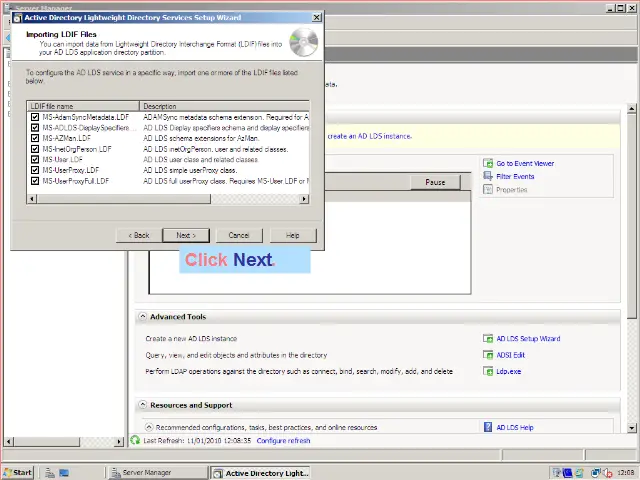Sort by LDIF file name column header
The image size is (640, 480).
[x=83, y=106]
